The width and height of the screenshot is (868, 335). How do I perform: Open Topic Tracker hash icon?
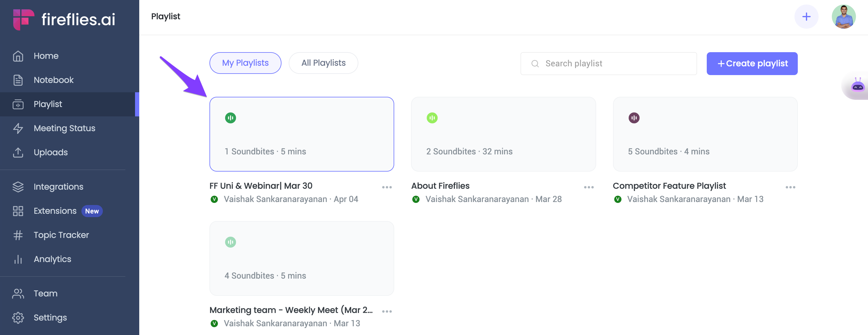coord(18,235)
